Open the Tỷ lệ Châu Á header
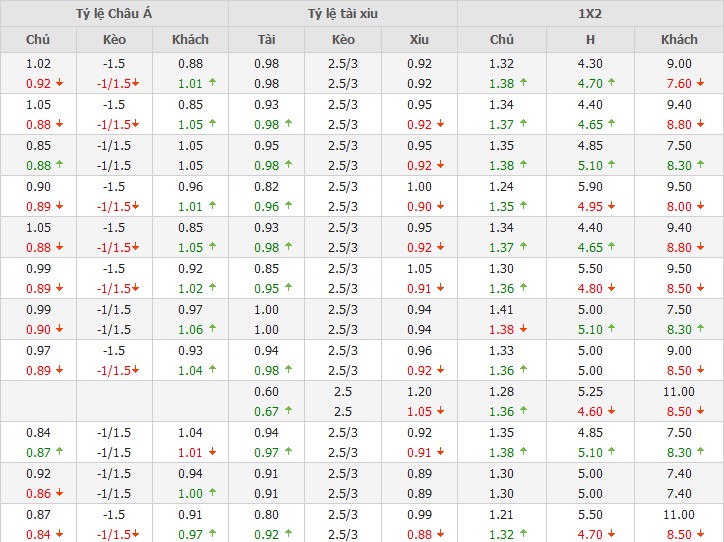 pyautogui.click(x=114, y=14)
